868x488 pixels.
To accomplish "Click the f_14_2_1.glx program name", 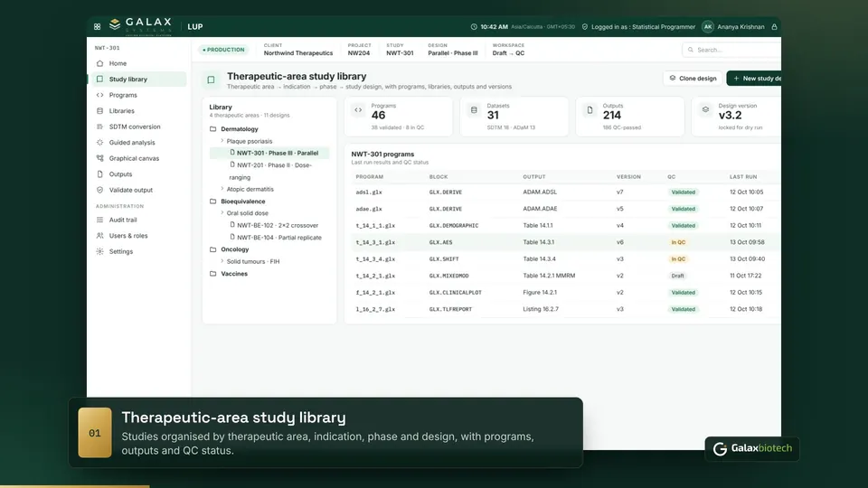I will click(375, 293).
